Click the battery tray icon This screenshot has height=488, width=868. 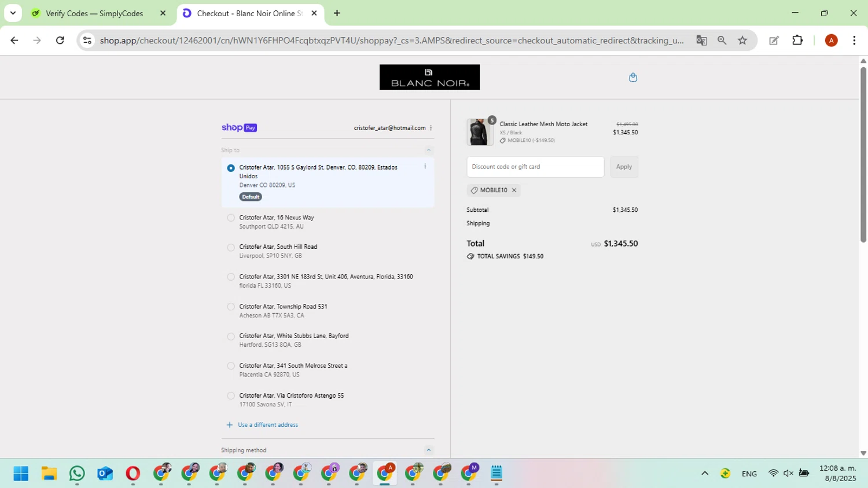coord(804,474)
